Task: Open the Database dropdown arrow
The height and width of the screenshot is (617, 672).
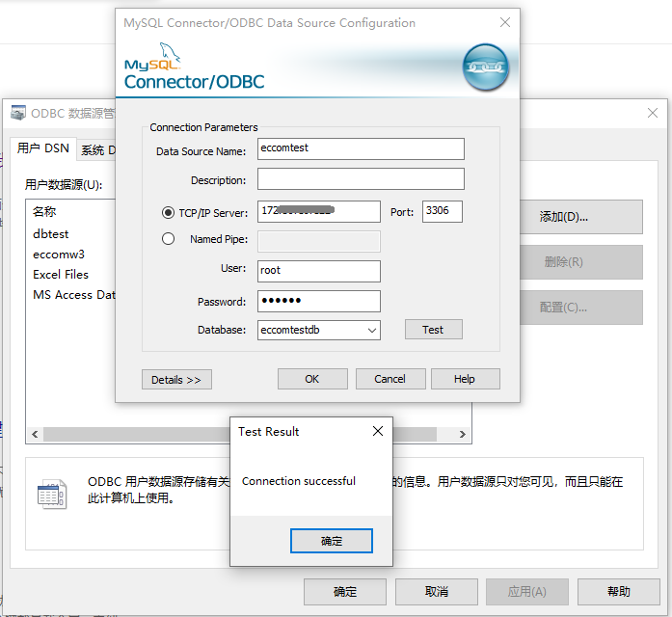Action: point(371,331)
